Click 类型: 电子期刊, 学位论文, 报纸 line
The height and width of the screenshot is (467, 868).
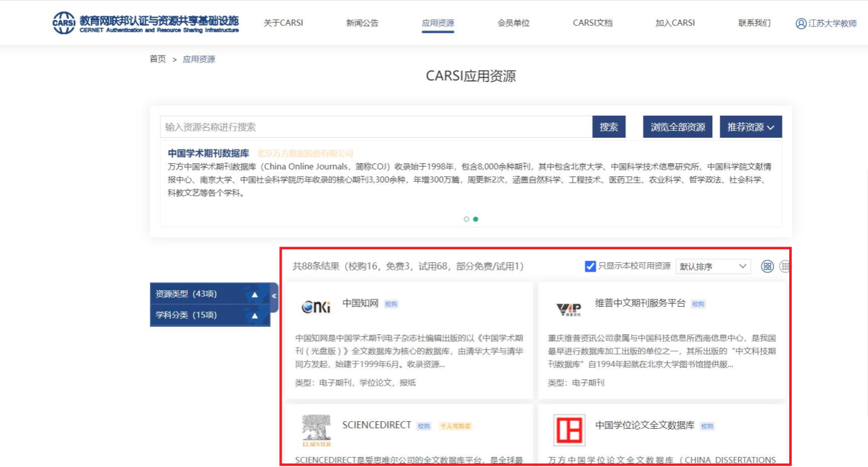[356, 382]
